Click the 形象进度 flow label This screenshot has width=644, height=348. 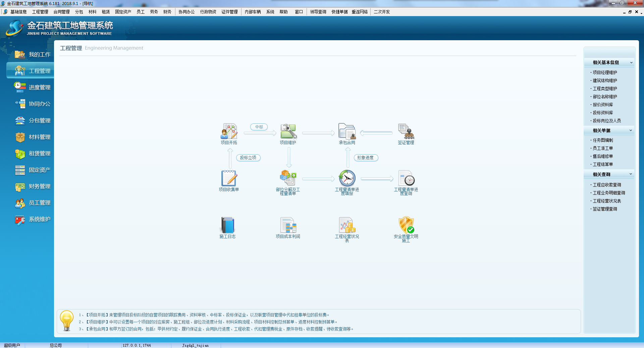(366, 158)
